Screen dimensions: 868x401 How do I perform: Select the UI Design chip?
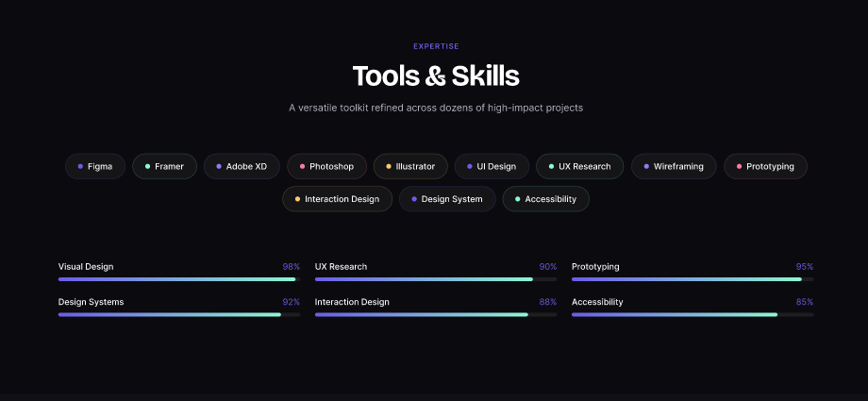tap(492, 166)
